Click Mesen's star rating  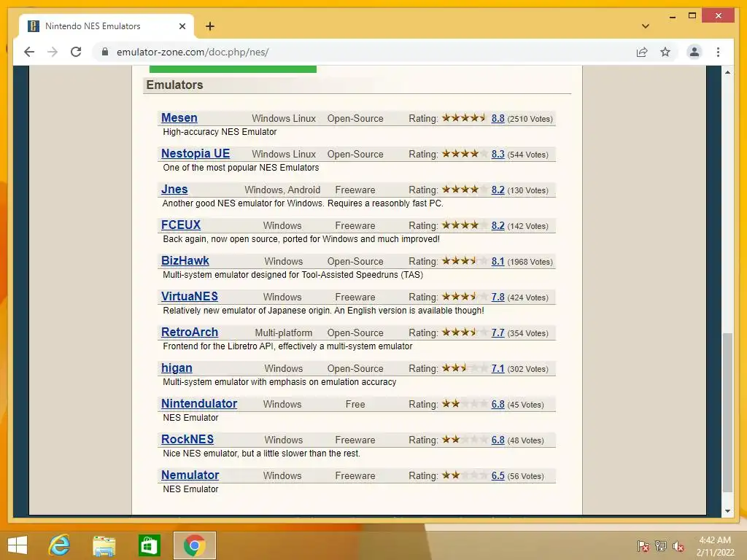tap(464, 117)
